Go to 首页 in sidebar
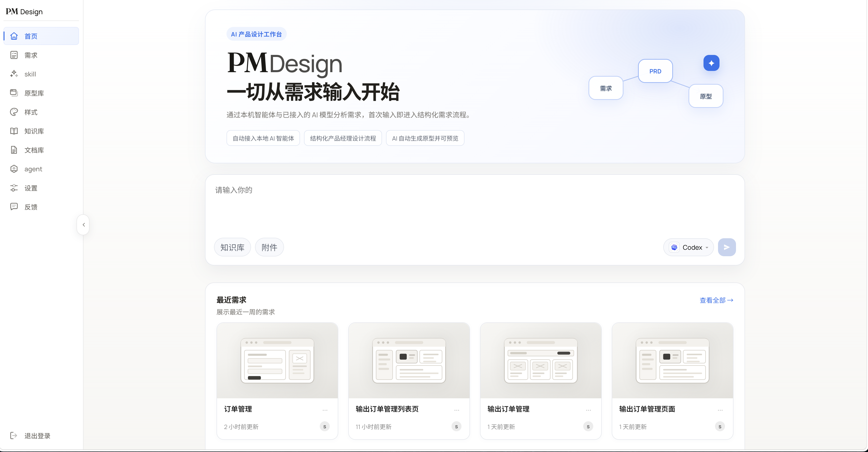This screenshot has width=868, height=452. tap(41, 36)
